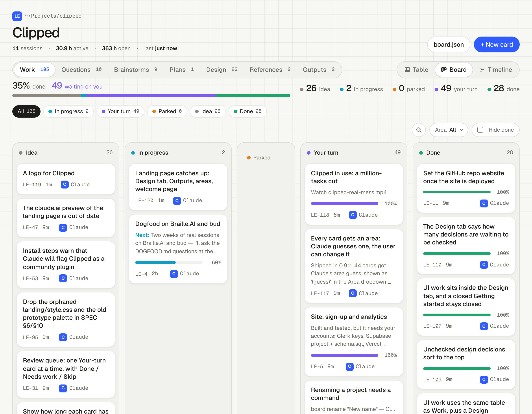Open the search magnifier icon

coord(418,130)
